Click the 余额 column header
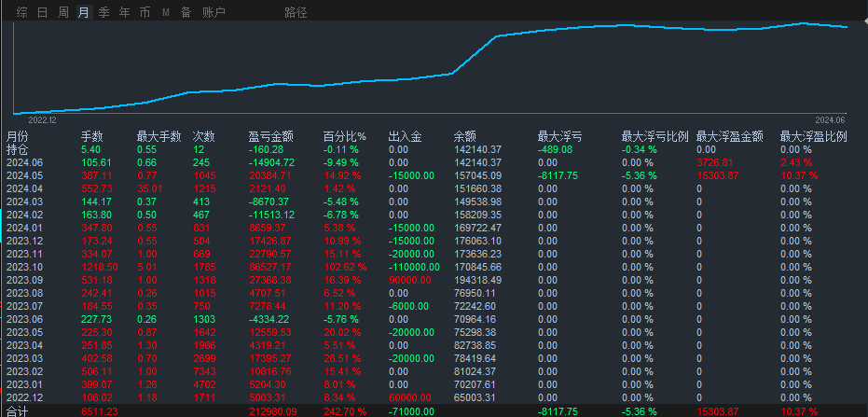 pos(465,136)
